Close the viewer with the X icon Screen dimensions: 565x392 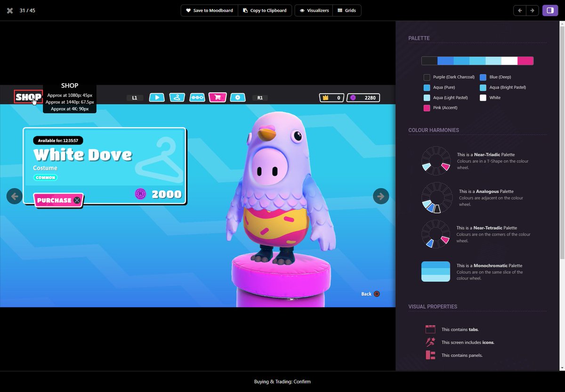tap(9, 10)
